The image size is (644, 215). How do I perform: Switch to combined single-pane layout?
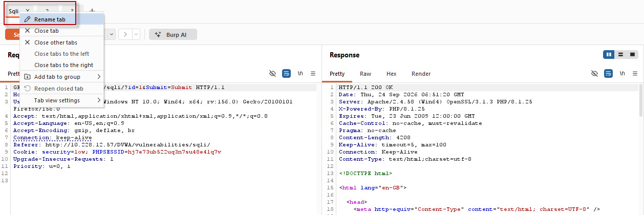[x=632, y=54]
